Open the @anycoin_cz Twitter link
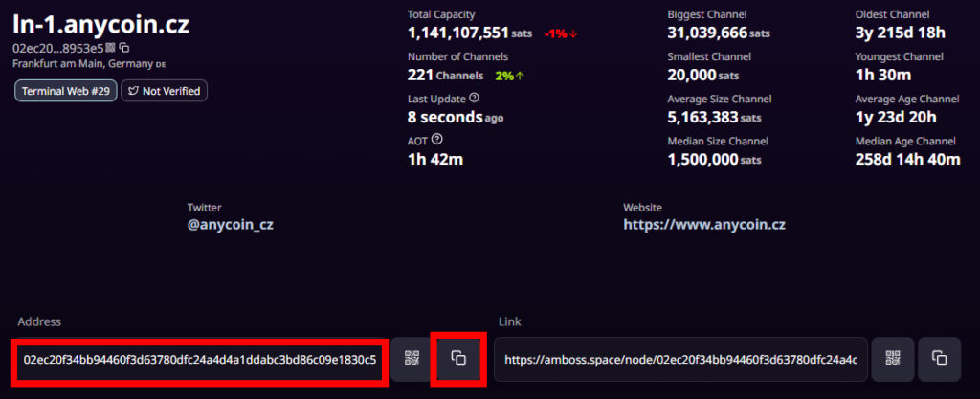 tap(230, 225)
